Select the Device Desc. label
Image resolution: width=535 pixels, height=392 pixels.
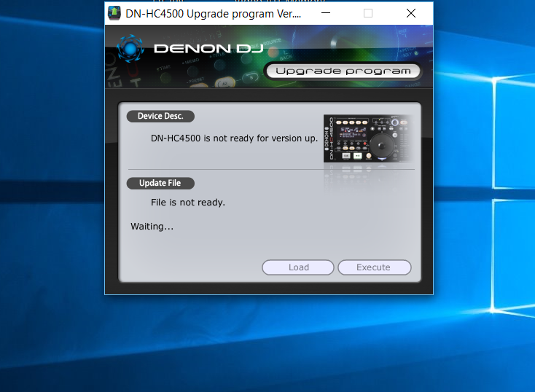click(160, 116)
